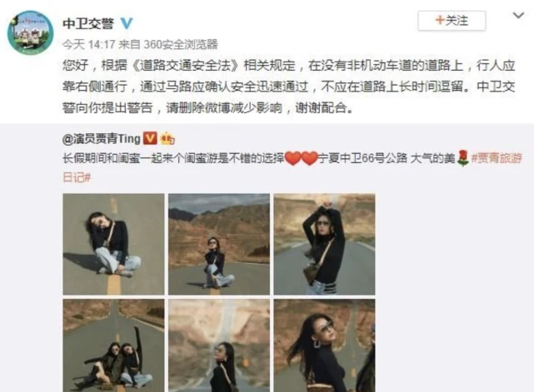
Task: Open 中卫交警 profile avatar
Action: (x=30, y=32)
